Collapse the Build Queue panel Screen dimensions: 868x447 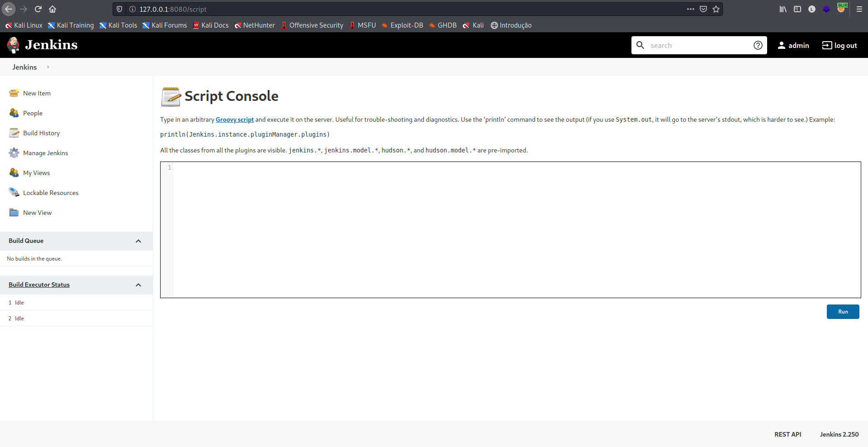(138, 241)
